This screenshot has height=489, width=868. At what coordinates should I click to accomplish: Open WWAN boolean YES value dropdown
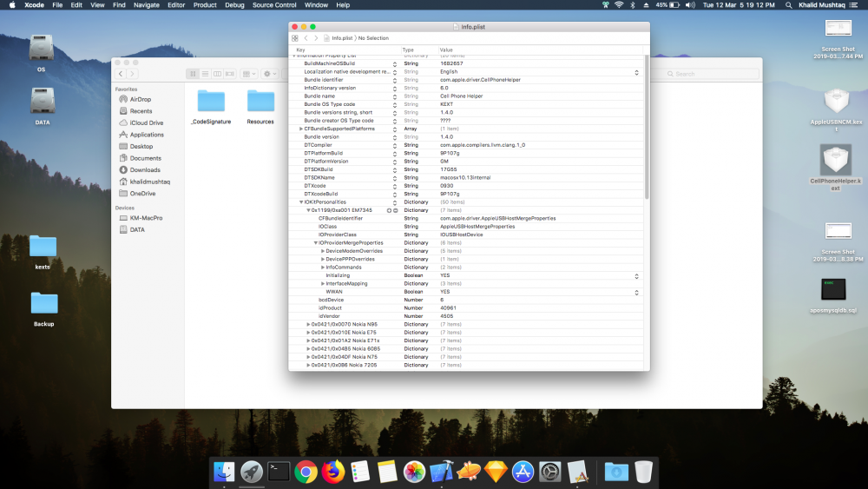point(636,293)
